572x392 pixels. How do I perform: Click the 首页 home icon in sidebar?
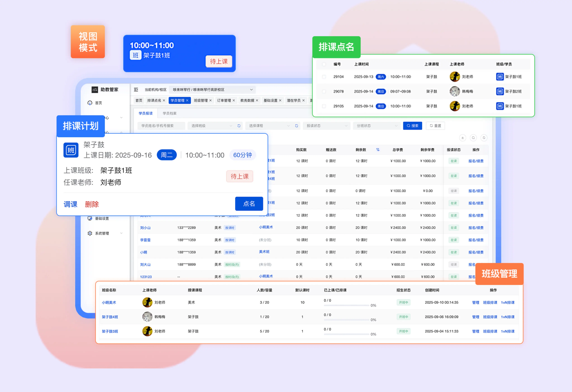coord(90,103)
